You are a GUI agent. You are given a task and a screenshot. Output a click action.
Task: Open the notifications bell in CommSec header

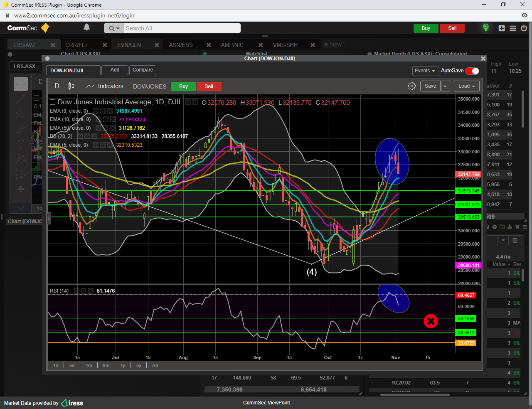(86, 27)
